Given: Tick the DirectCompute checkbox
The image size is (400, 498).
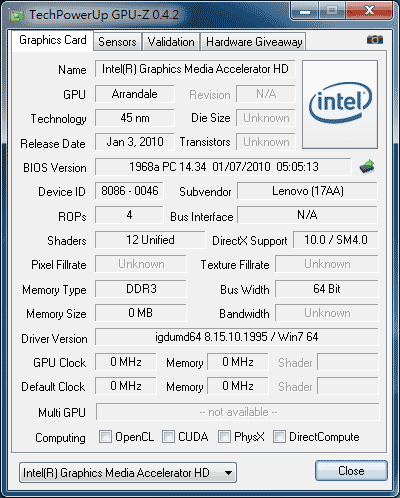Looking at the screenshot, I should point(279,436).
